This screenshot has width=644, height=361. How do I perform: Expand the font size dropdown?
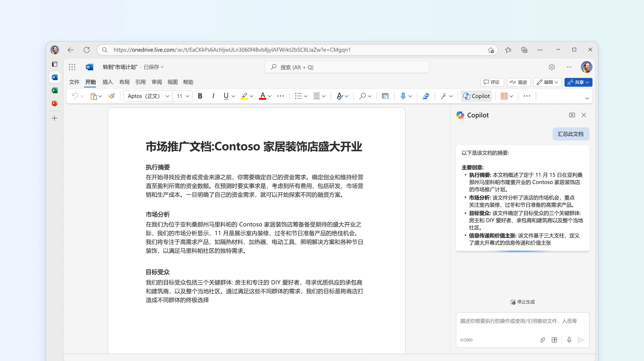[188, 96]
